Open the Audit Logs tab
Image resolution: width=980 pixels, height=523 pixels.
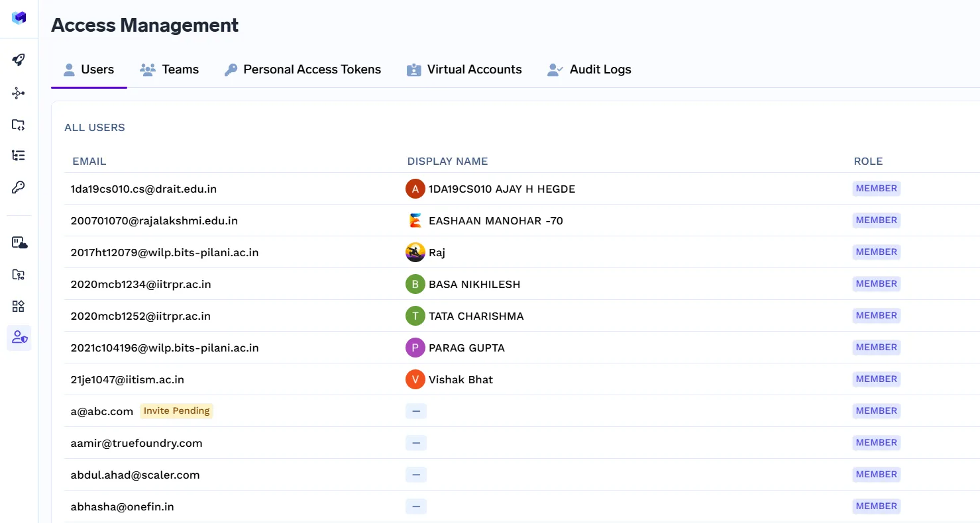click(x=588, y=69)
